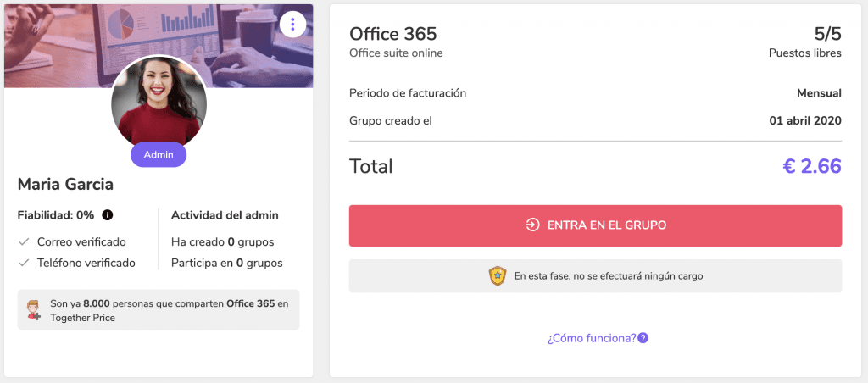Click the person icon in Together Price notice
The height and width of the screenshot is (383, 868).
coord(34,310)
